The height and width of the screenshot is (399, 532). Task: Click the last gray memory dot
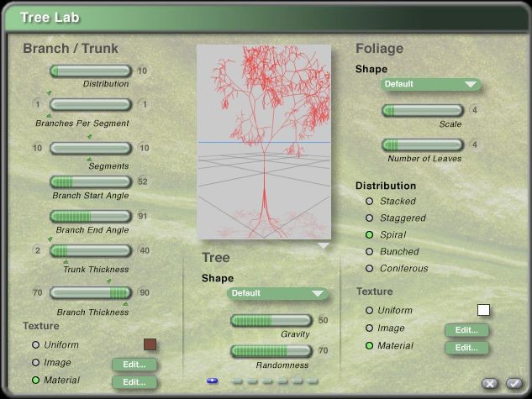(x=313, y=381)
